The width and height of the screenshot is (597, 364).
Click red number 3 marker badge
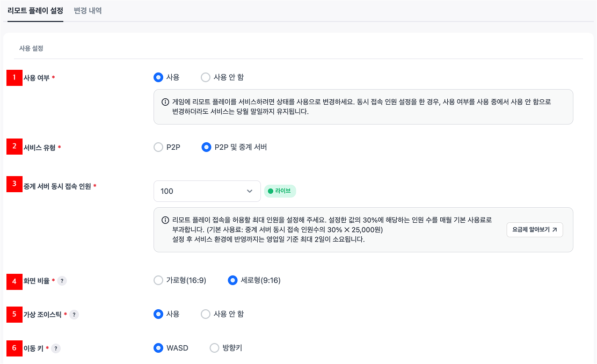click(x=14, y=184)
